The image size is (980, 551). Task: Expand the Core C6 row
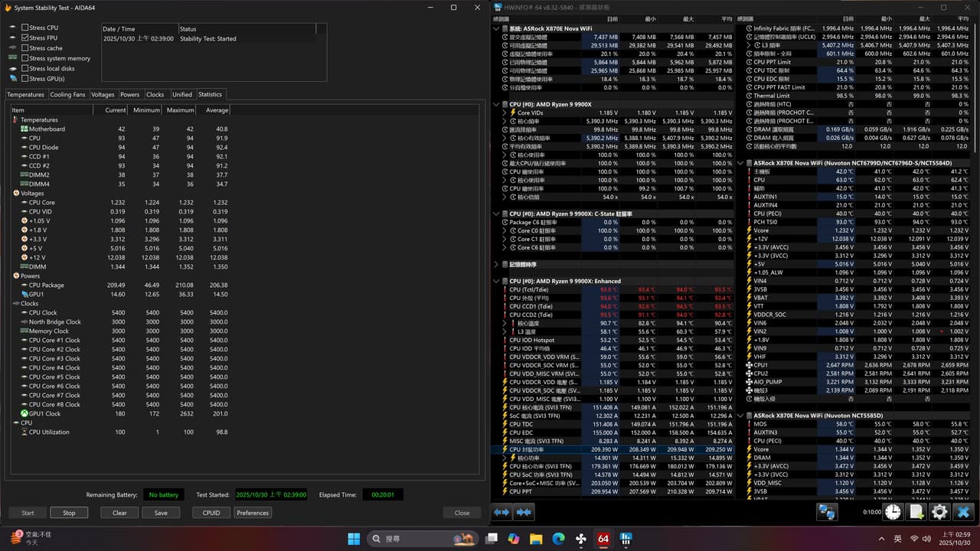[505, 247]
